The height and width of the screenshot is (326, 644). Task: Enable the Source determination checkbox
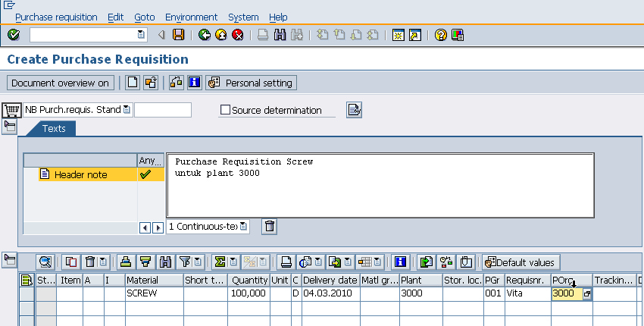225,110
